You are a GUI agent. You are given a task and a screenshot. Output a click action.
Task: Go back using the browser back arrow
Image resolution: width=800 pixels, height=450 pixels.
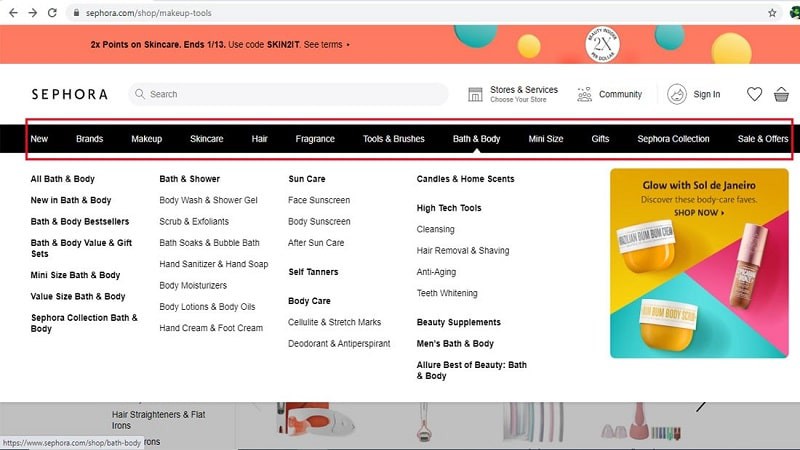point(13,13)
